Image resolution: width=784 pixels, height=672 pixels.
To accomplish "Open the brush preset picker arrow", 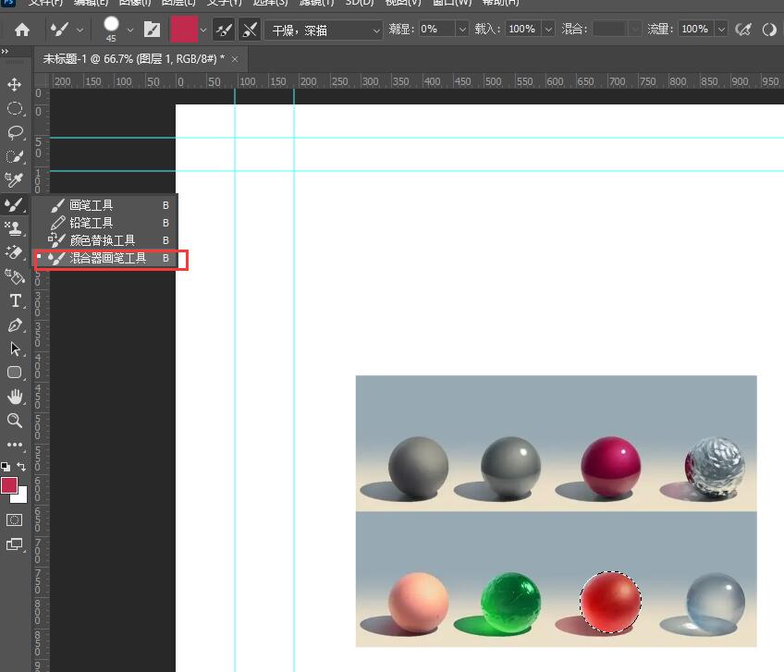I will coord(130,31).
